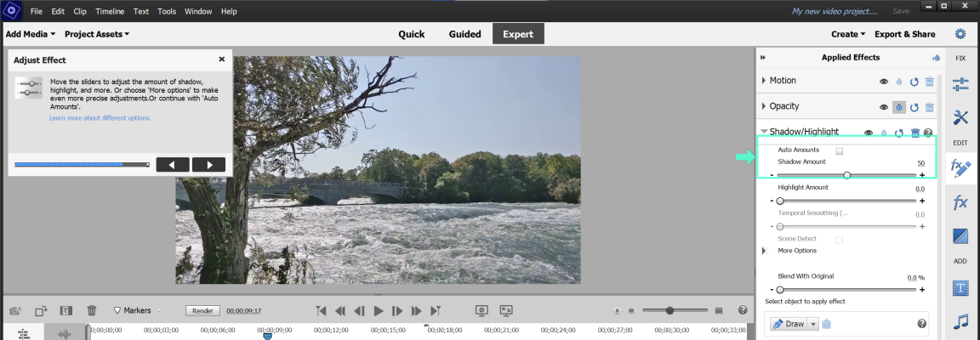Hide the Motion effect with eye icon
Screen dimensions: 980x340
pos(884,82)
